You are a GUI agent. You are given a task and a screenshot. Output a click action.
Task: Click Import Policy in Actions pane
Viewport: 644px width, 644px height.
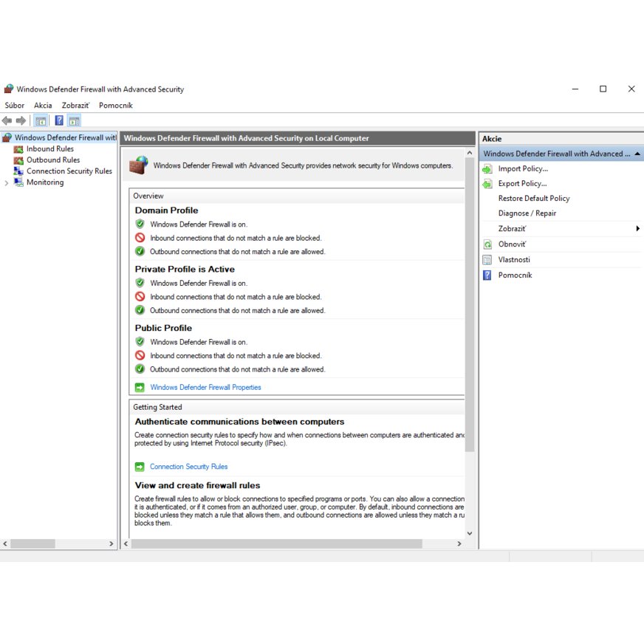523,168
